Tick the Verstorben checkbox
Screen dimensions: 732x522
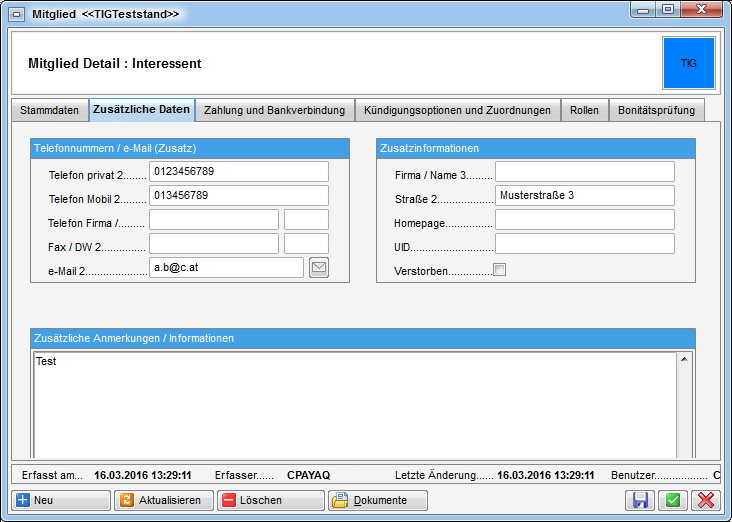tap(500, 269)
